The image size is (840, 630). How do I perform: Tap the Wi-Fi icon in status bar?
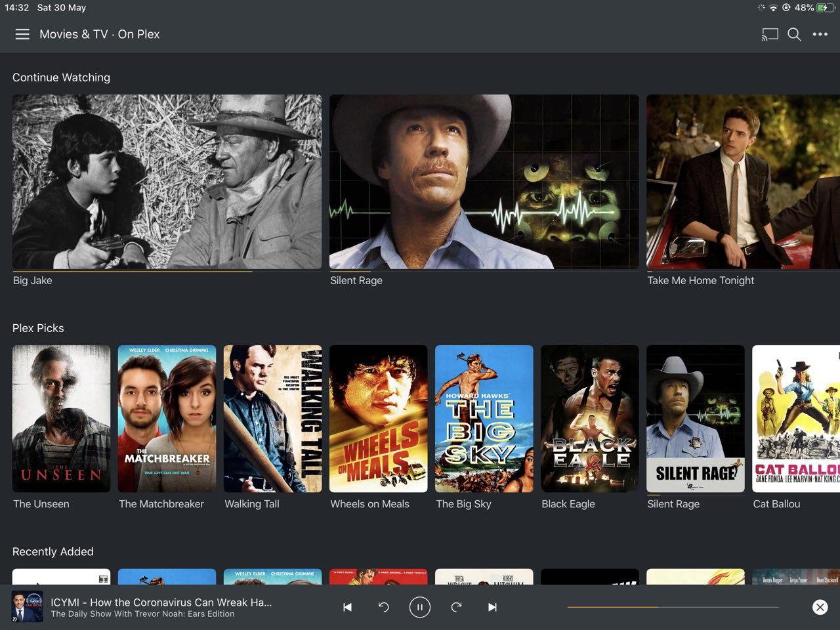pos(773,8)
